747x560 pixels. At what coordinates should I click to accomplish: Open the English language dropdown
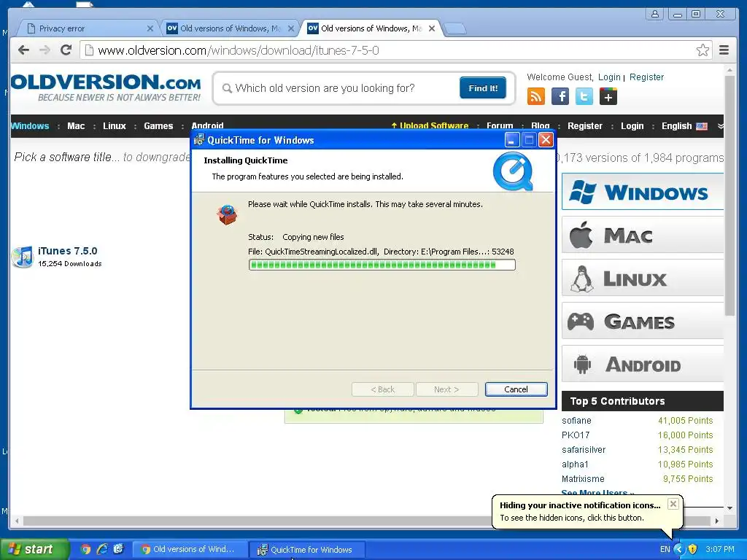click(684, 125)
